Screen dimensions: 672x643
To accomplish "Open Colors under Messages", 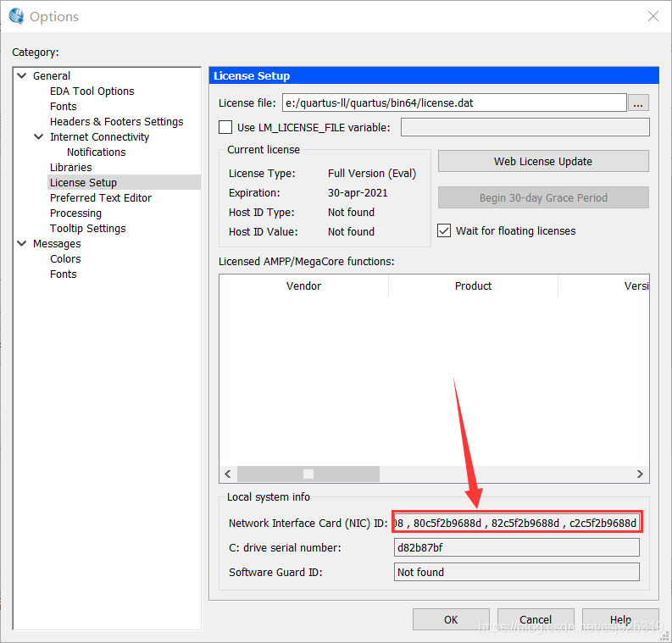I will coord(65,258).
